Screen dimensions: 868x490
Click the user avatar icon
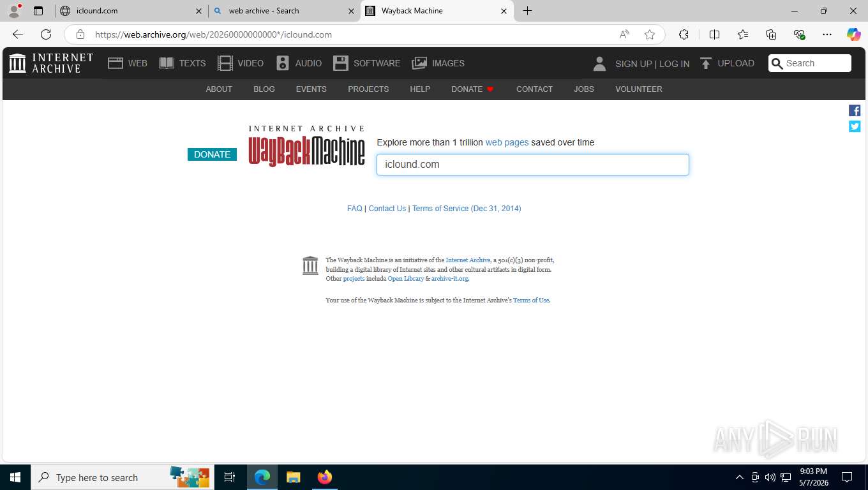pos(599,63)
